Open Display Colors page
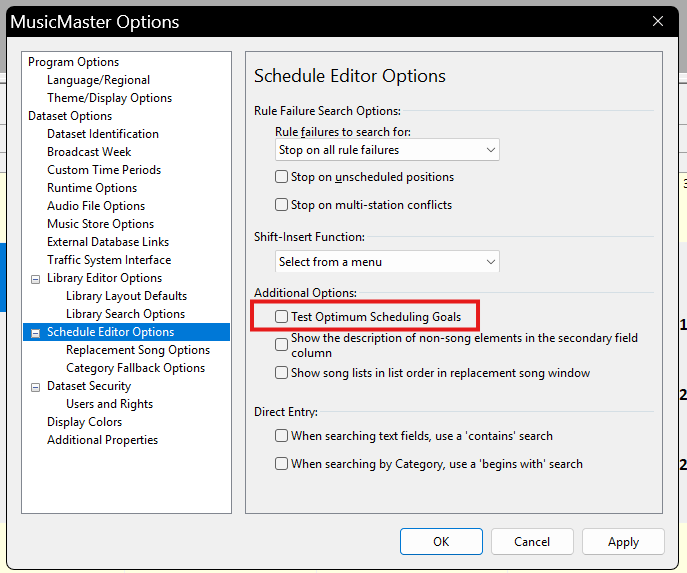This screenshot has height=573, width=687. [85, 421]
